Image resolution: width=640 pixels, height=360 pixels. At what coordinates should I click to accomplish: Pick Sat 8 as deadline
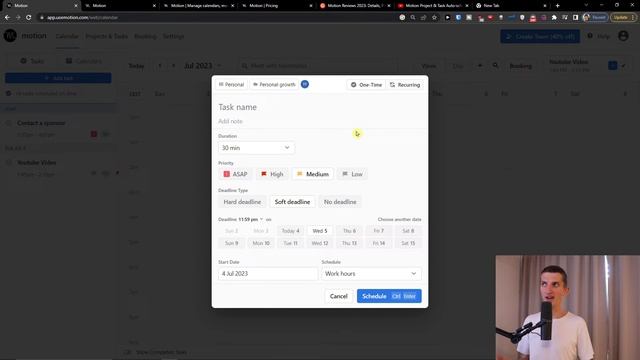tap(408, 231)
